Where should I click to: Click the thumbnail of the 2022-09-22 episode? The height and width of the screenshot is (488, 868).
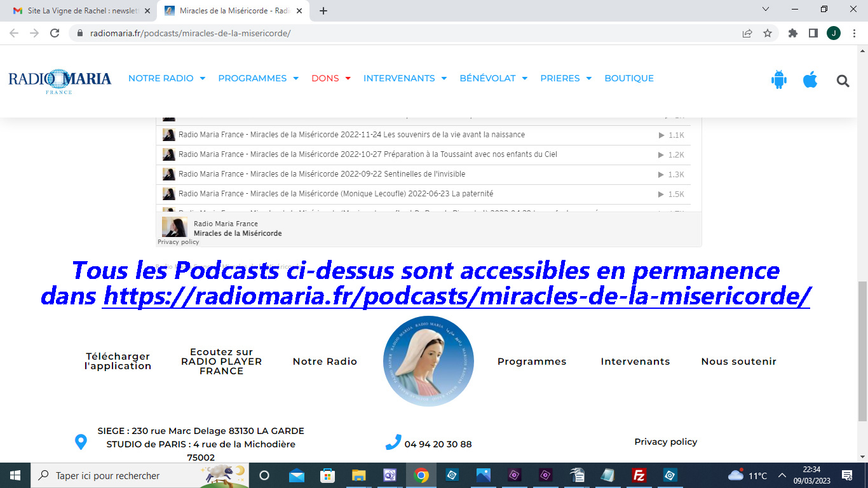click(x=168, y=174)
